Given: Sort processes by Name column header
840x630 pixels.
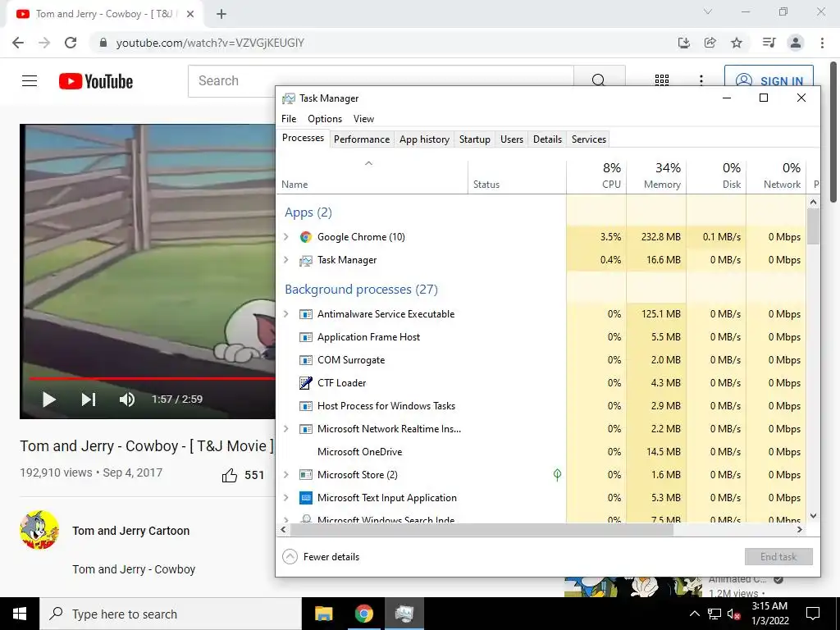Looking at the screenshot, I should coord(372,176).
